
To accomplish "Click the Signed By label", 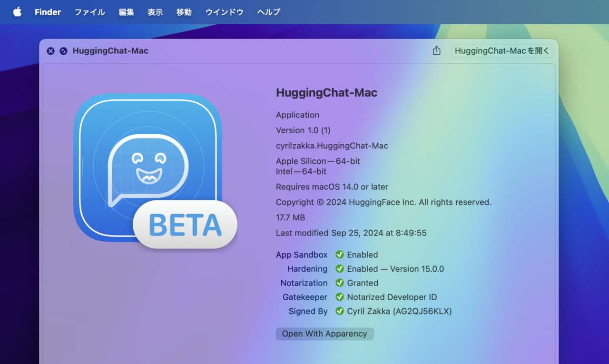I will pos(308,311).
